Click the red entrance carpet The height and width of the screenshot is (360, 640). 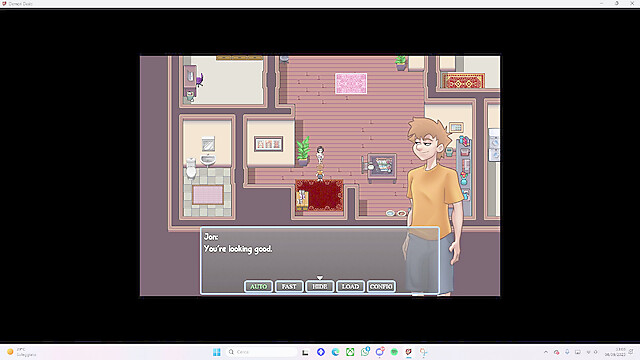(319, 196)
